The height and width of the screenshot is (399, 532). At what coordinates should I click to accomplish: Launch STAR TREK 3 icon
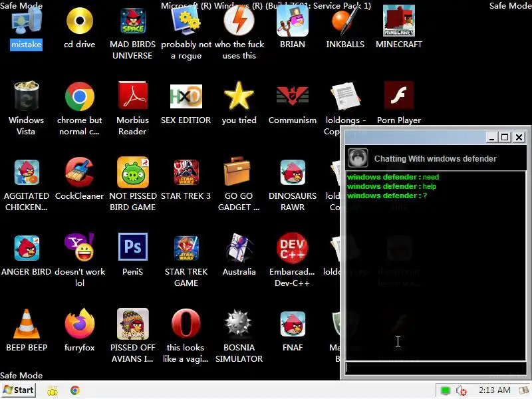pyautogui.click(x=186, y=172)
